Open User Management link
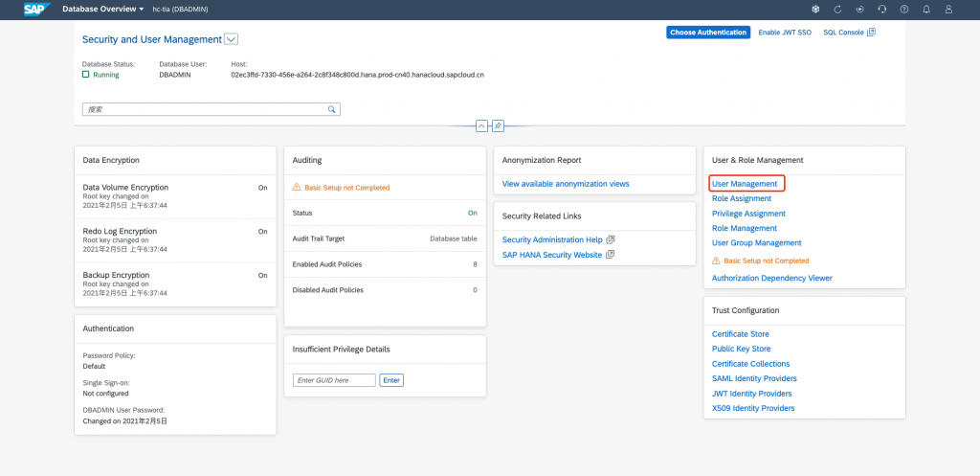This screenshot has width=980, height=476. [745, 184]
